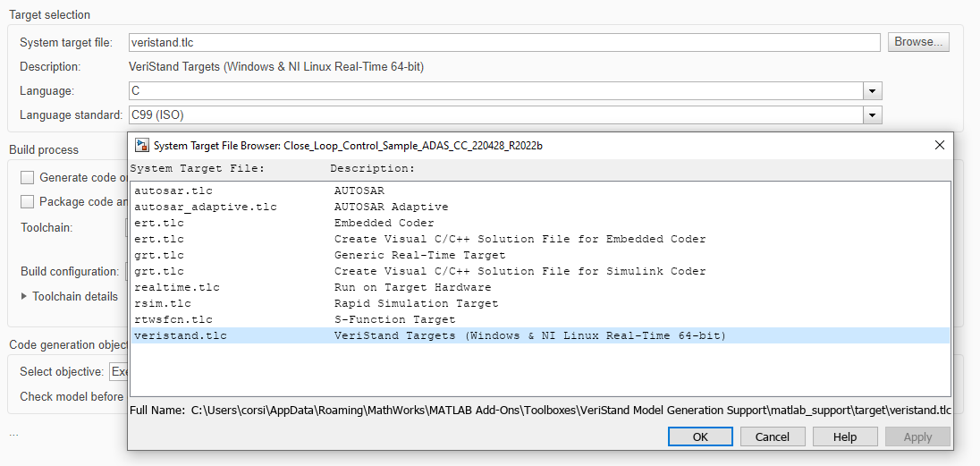
Task: Select autosar_adaptive.tlc entry
Action: coord(541,207)
